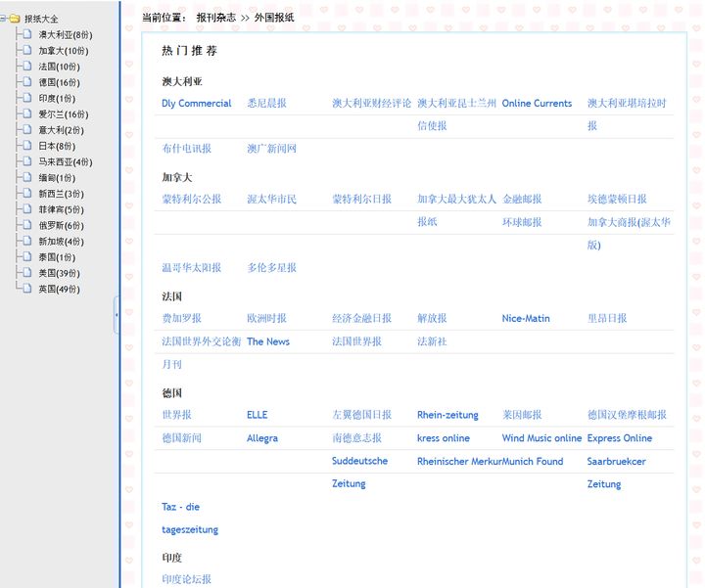The width and height of the screenshot is (705, 588).
Task: Open 温哥华太阳报 link
Action: point(192,268)
